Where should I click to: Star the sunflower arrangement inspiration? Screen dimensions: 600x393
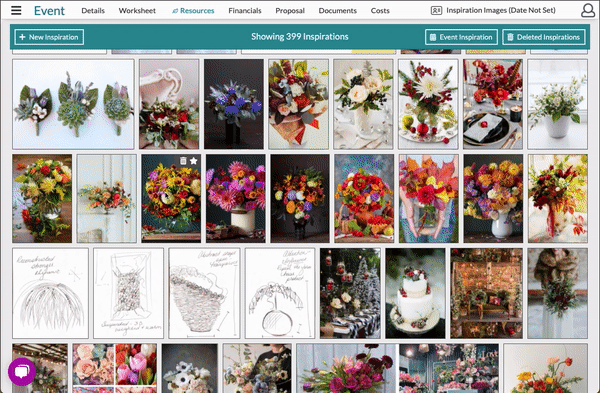(194, 161)
